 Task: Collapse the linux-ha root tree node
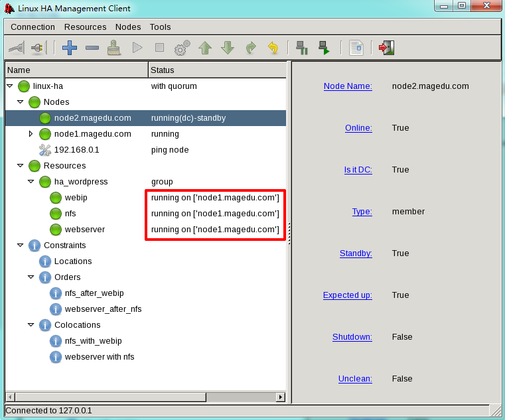pyautogui.click(x=10, y=86)
